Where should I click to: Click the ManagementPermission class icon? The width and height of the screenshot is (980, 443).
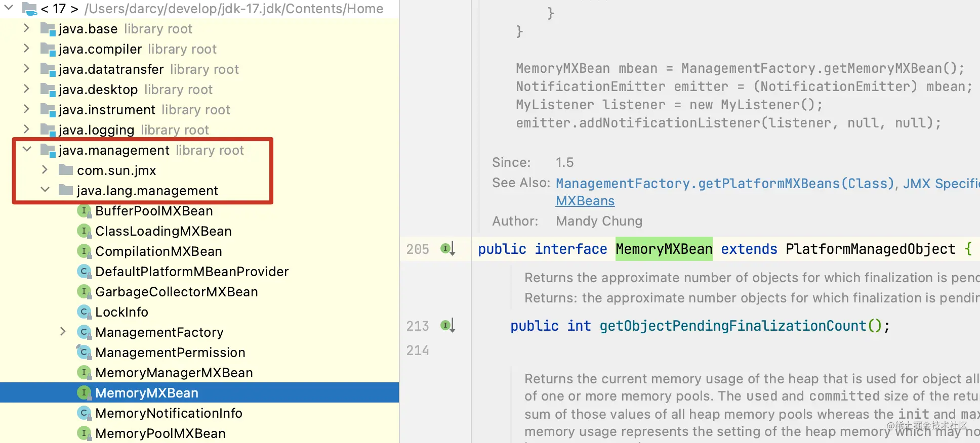(x=84, y=352)
